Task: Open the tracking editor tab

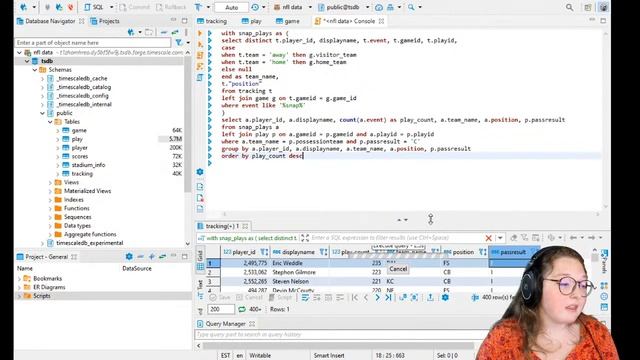Action: (212, 21)
